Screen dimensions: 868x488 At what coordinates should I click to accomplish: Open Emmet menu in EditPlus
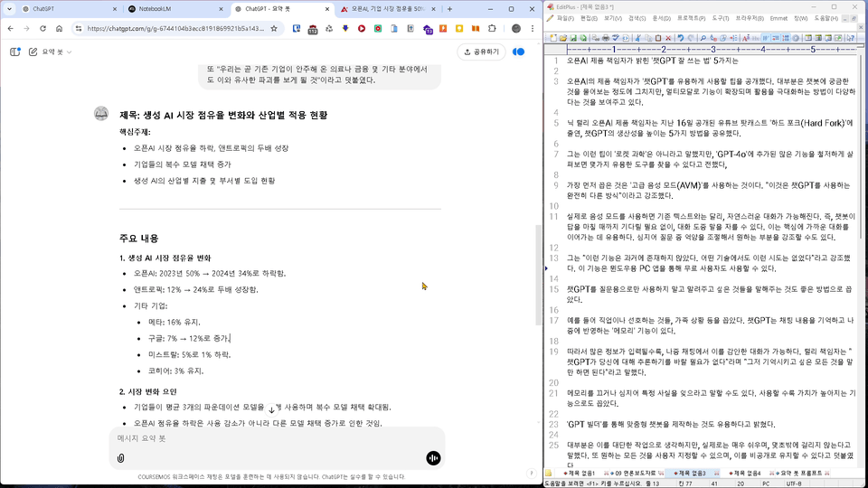click(778, 18)
